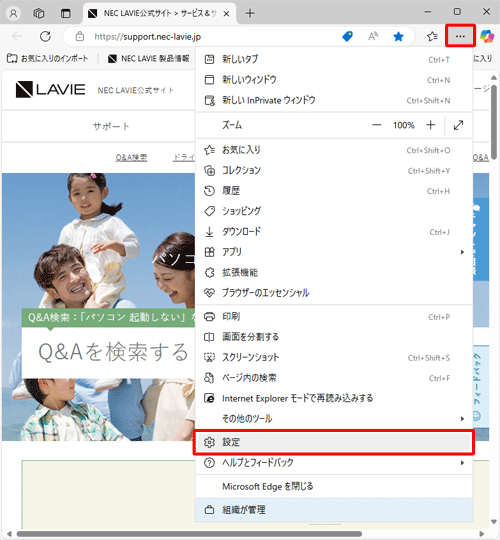Activate the Read aloud icon
500x540 pixels.
373,36
